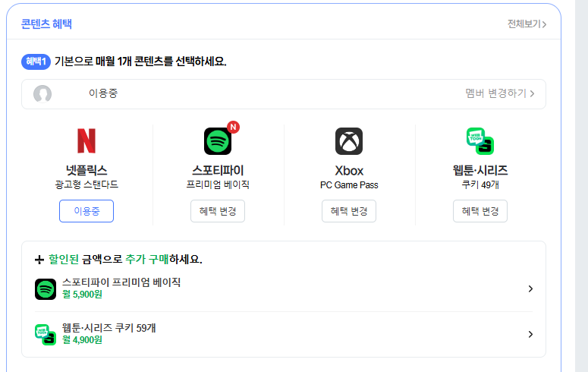Open 전체보기 link at top right
Screen dimensions: 588x372
[527, 24]
